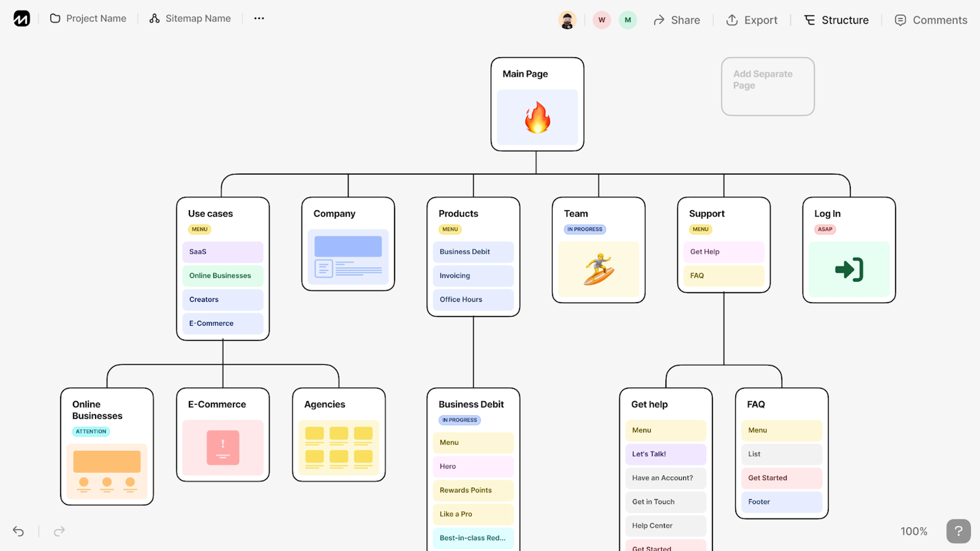
Task: Open Project Name folder
Action: [88, 19]
